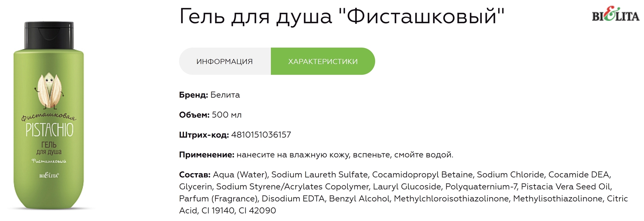Viewport: 644px width, 221px height.
Task: Select the ХАРАКТЕРИСТИКИ tab
Action: (323, 61)
